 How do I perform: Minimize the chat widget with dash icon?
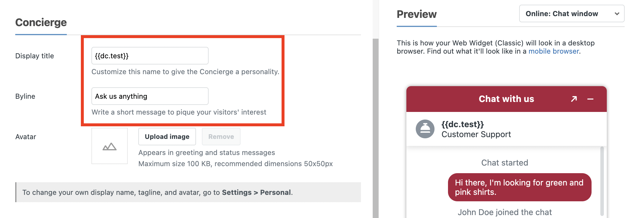[x=590, y=99]
